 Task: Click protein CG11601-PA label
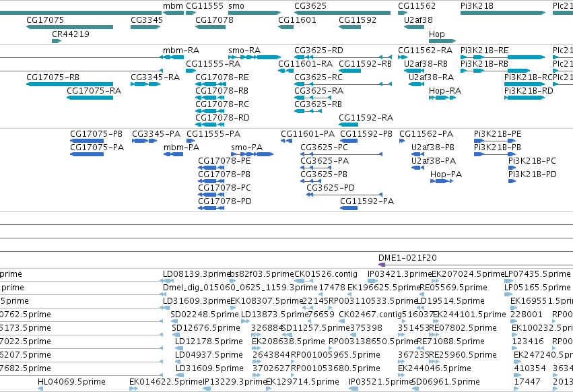pos(308,134)
